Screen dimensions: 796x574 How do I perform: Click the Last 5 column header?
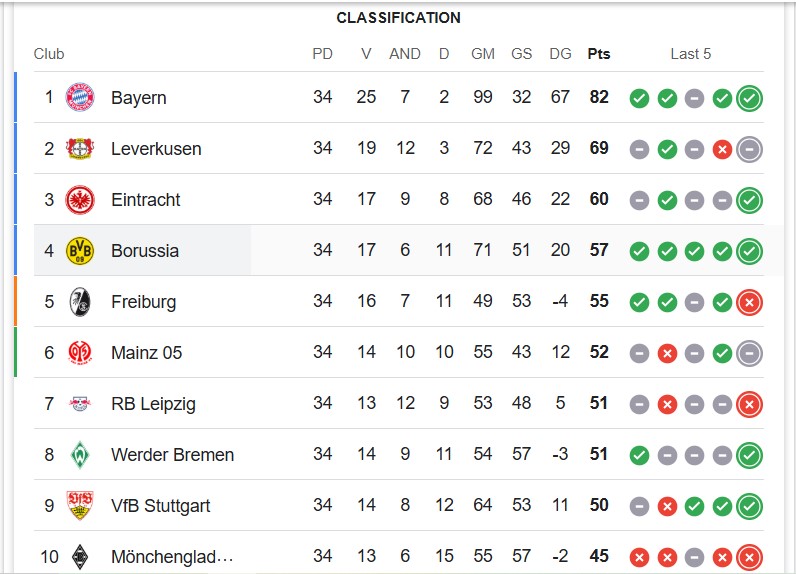click(690, 54)
